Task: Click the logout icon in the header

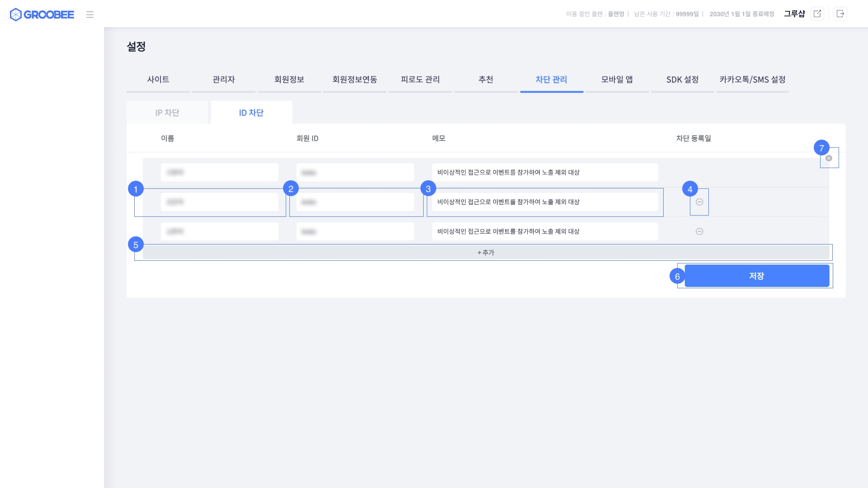Action: tap(840, 14)
